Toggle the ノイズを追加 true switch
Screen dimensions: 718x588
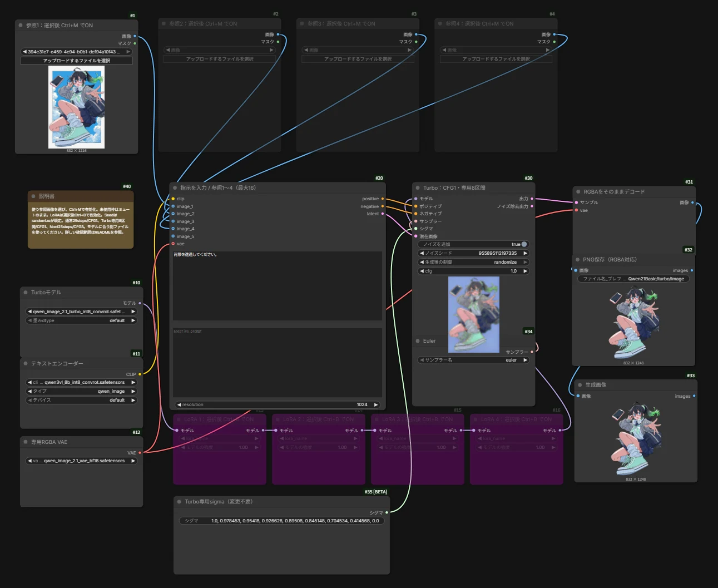coord(524,244)
